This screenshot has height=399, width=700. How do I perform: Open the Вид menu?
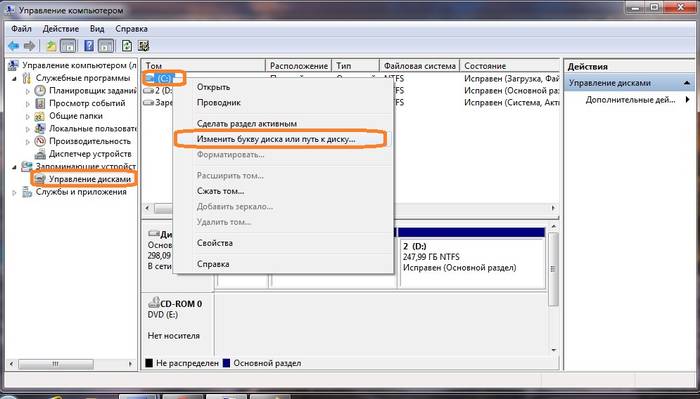(97, 29)
